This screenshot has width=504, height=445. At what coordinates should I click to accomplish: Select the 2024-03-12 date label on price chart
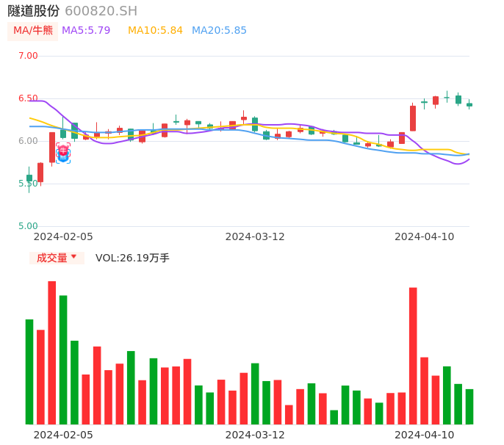[x=255, y=236]
